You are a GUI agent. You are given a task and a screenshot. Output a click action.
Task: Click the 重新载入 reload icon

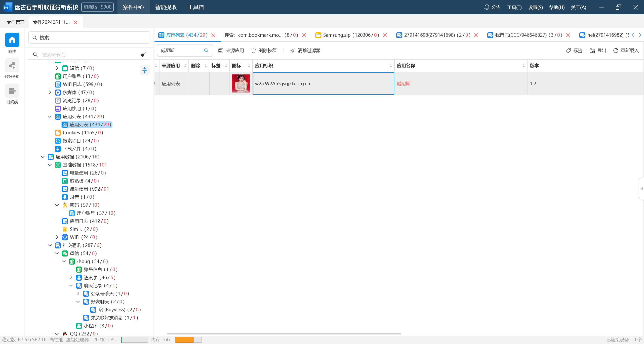(616, 51)
